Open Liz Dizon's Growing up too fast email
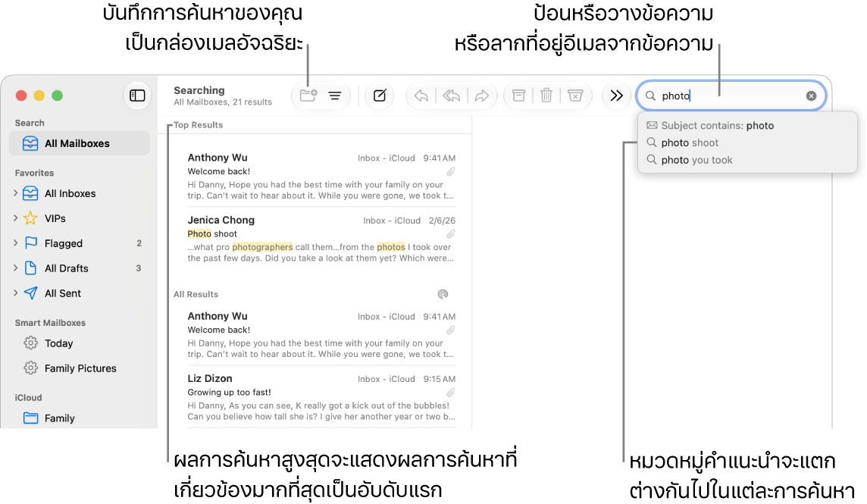The height and width of the screenshot is (504, 867). 321,397
